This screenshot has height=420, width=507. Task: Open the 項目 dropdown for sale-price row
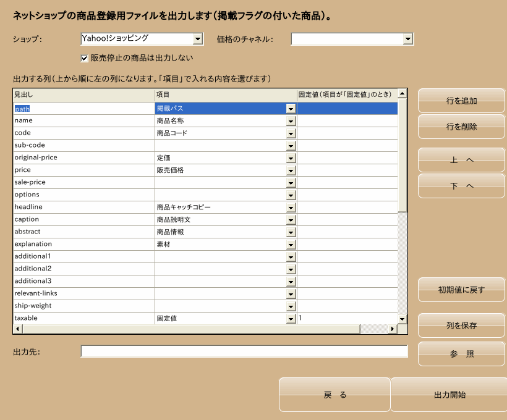291,183
